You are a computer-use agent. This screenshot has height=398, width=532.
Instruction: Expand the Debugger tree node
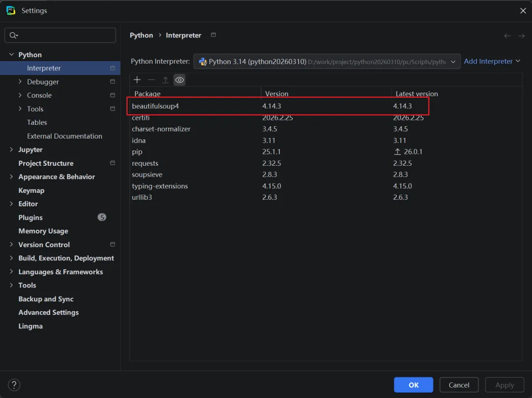[x=20, y=81]
